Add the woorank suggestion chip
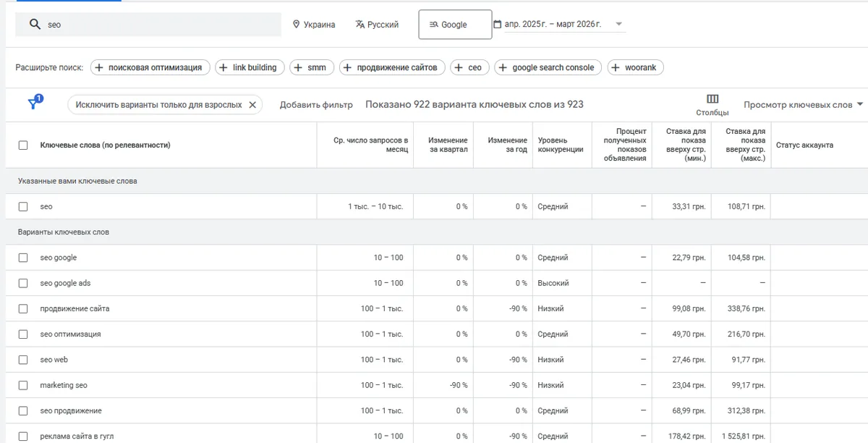The height and width of the screenshot is (443, 868). [x=635, y=67]
